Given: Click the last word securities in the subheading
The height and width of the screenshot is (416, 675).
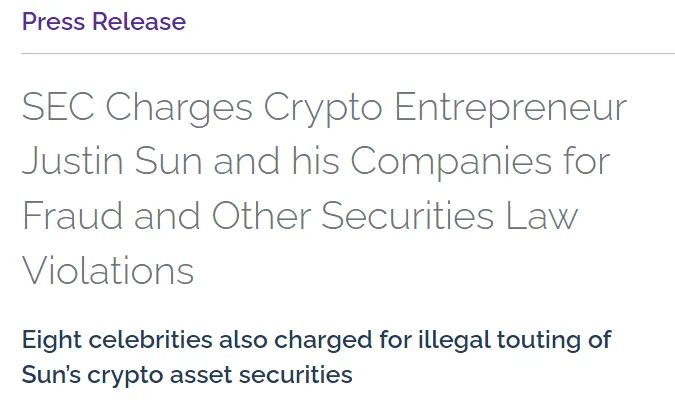Looking at the screenshot, I should (298, 376).
